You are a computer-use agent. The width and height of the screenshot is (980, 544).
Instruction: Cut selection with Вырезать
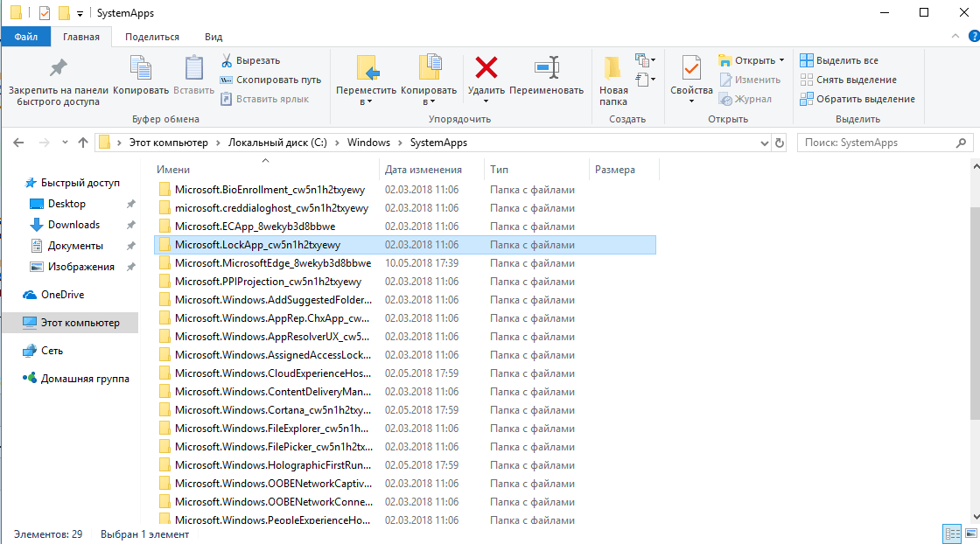(x=250, y=60)
